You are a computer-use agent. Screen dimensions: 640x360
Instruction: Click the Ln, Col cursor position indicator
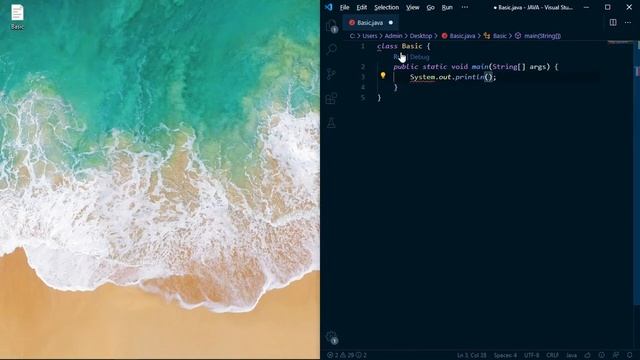click(472, 355)
